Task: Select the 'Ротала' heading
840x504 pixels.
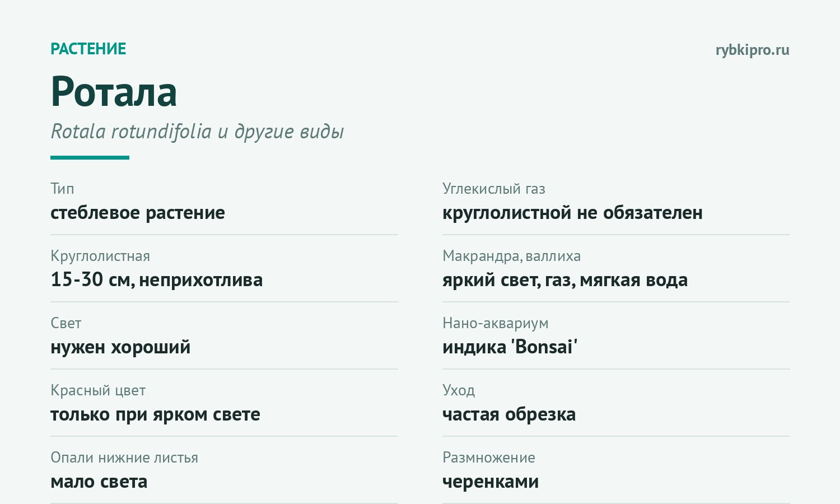Action: pos(114,91)
